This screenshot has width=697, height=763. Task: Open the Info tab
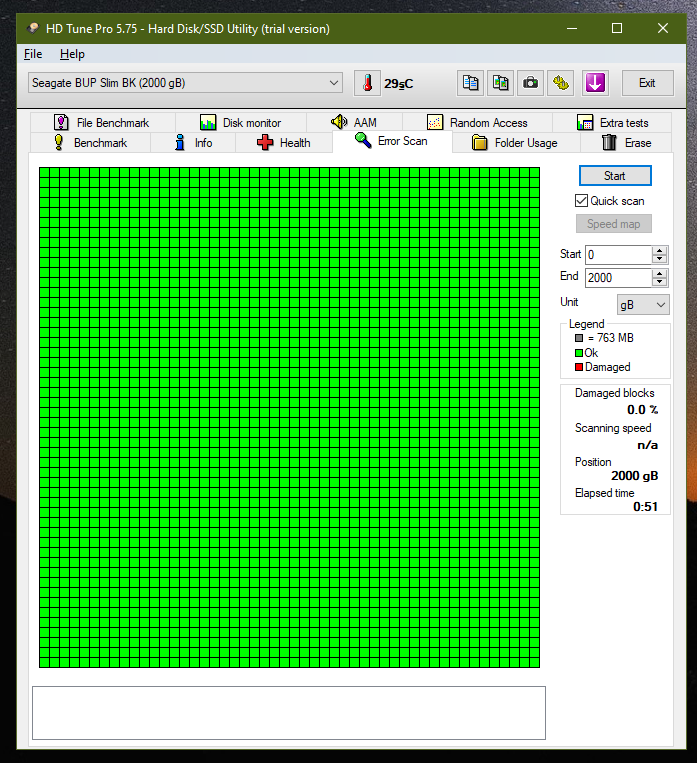click(x=193, y=143)
